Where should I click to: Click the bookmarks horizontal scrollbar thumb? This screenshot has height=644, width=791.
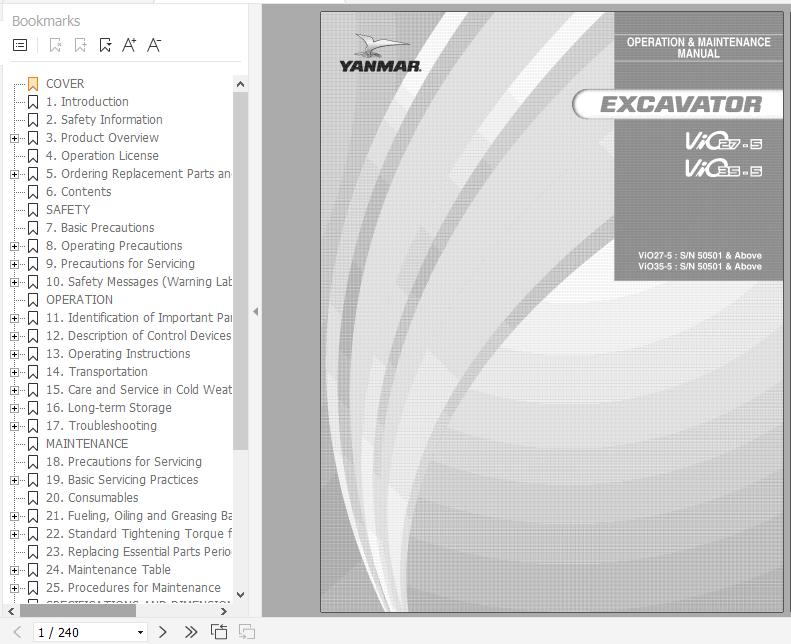pos(78,611)
